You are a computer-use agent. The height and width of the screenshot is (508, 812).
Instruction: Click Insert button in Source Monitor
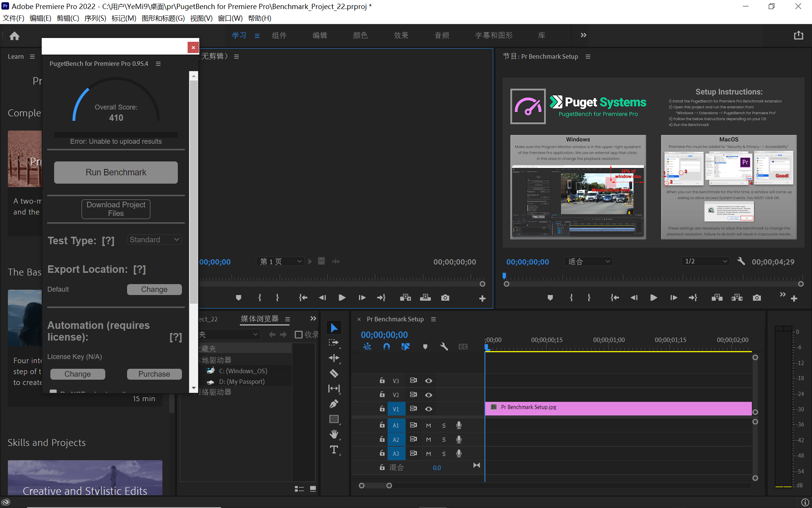(405, 298)
